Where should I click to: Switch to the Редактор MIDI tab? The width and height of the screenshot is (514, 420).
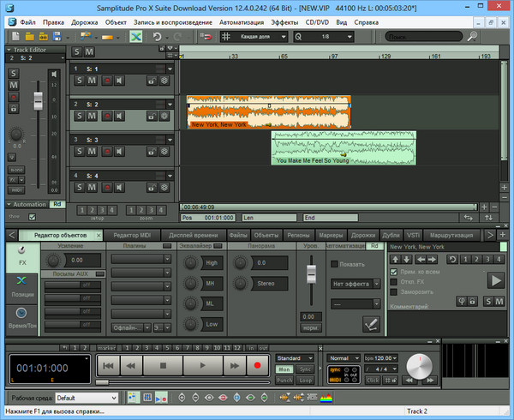132,235
